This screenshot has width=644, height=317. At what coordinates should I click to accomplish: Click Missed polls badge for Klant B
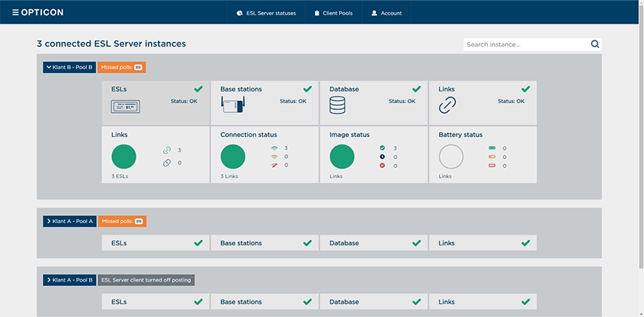click(121, 67)
